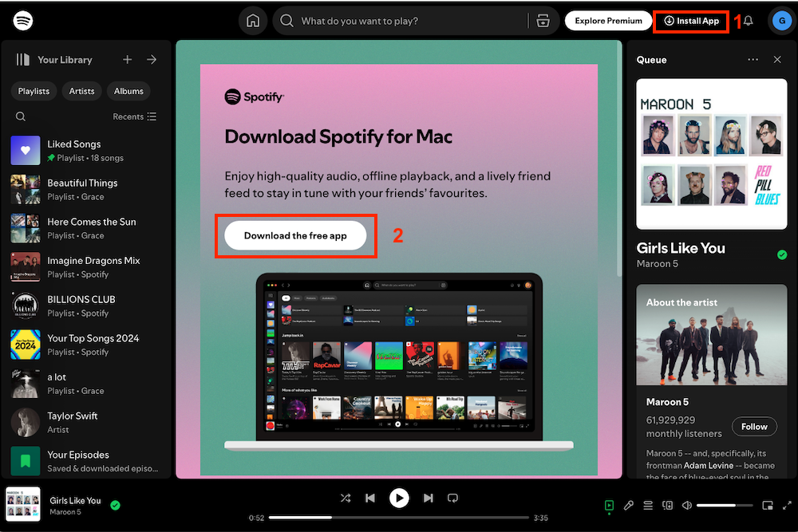Screen dimensions: 798x532
Task: Click the Spotify logo in top bar
Action: pyautogui.click(x=23, y=21)
